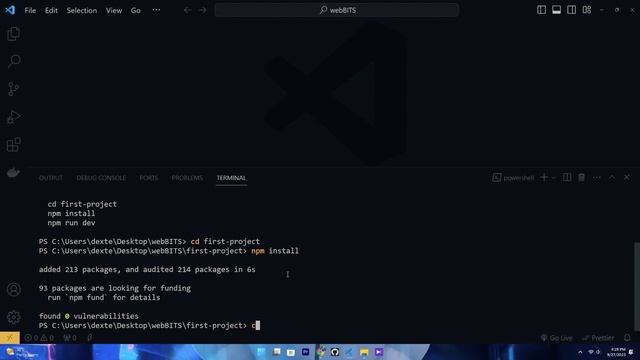Image resolution: width=640 pixels, height=360 pixels.
Task: Switch to the PROBLEMS tab
Action: point(187,178)
